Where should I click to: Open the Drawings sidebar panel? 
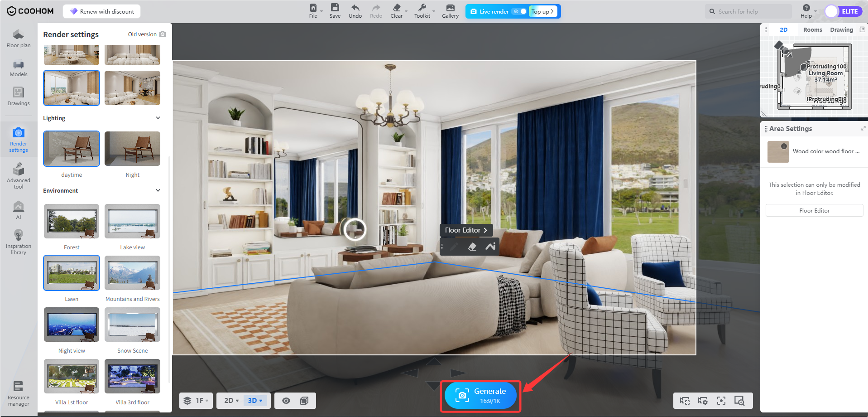[19, 97]
